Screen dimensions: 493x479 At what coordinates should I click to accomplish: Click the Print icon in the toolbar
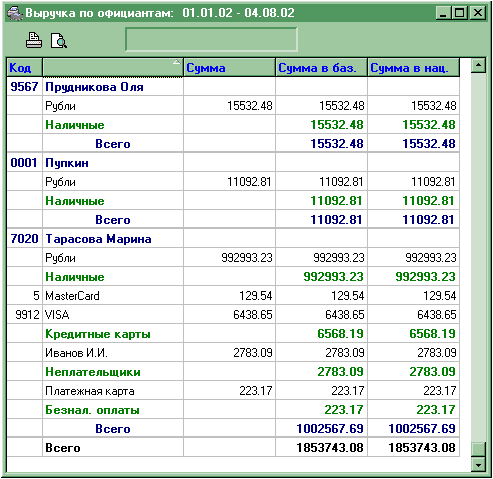34,40
